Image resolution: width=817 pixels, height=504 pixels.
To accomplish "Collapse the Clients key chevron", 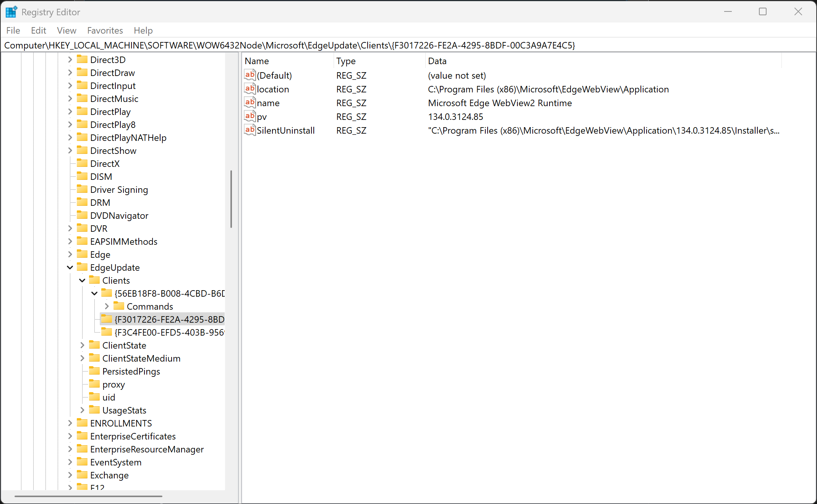I will 82,280.
